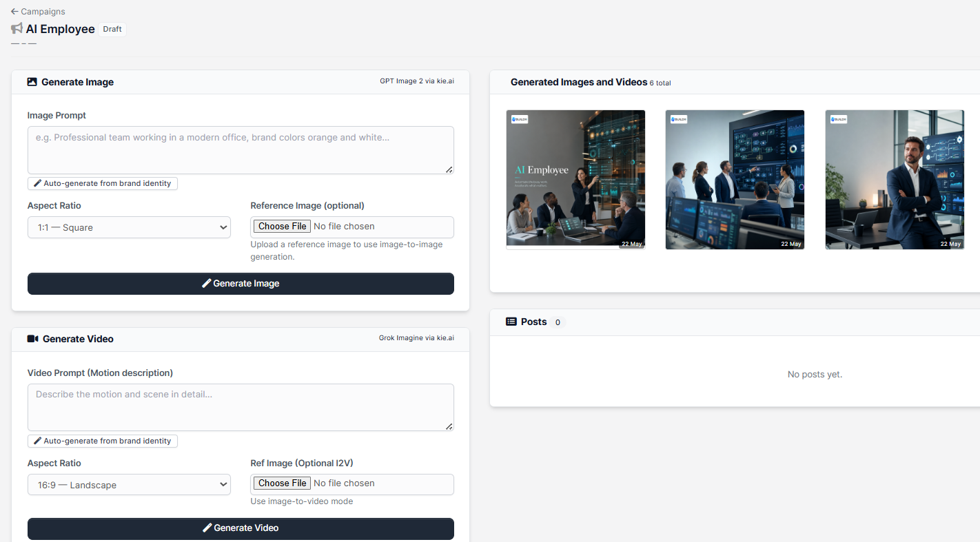Image resolution: width=980 pixels, height=542 pixels.
Task: Choose a file for Ref Image I2V
Action: pos(283,483)
